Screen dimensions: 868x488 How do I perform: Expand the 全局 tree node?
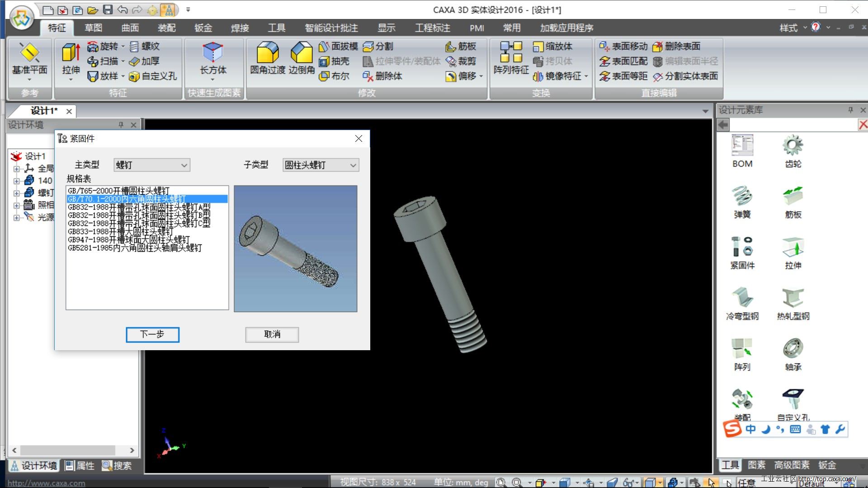(x=16, y=169)
